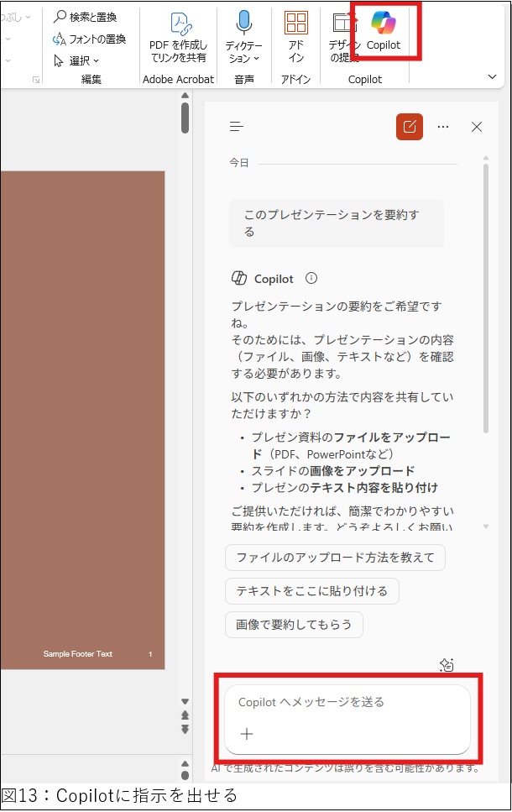Click the plus attach icon in message box

247,734
